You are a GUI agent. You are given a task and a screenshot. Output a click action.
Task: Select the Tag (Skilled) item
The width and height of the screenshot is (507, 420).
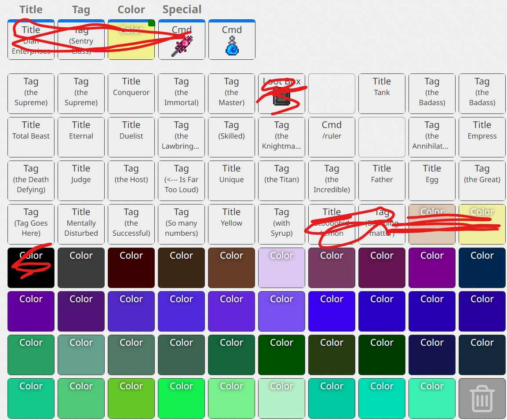click(231, 137)
